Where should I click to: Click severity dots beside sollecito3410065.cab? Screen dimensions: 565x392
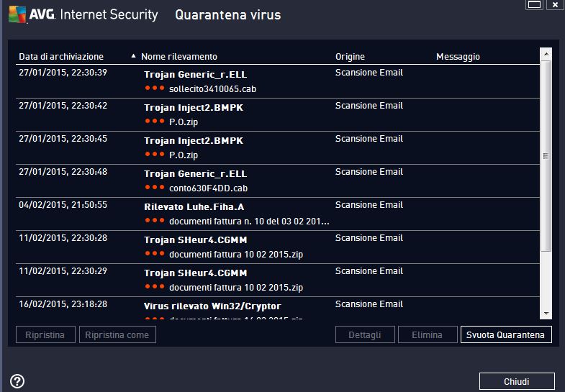coord(155,88)
